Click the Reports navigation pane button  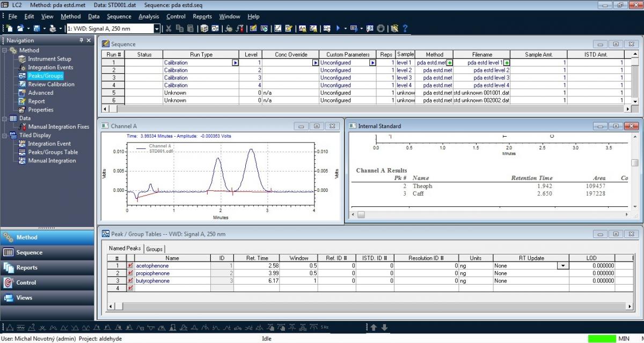(47, 267)
